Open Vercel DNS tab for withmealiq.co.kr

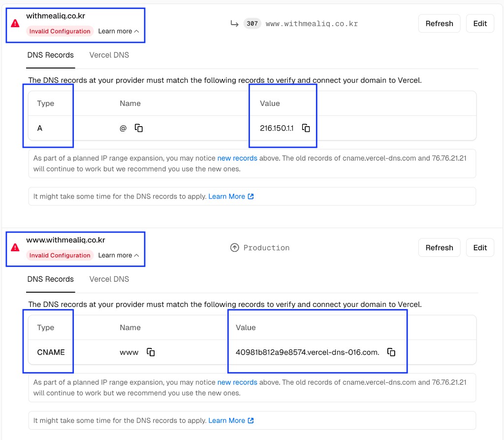[109, 55]
